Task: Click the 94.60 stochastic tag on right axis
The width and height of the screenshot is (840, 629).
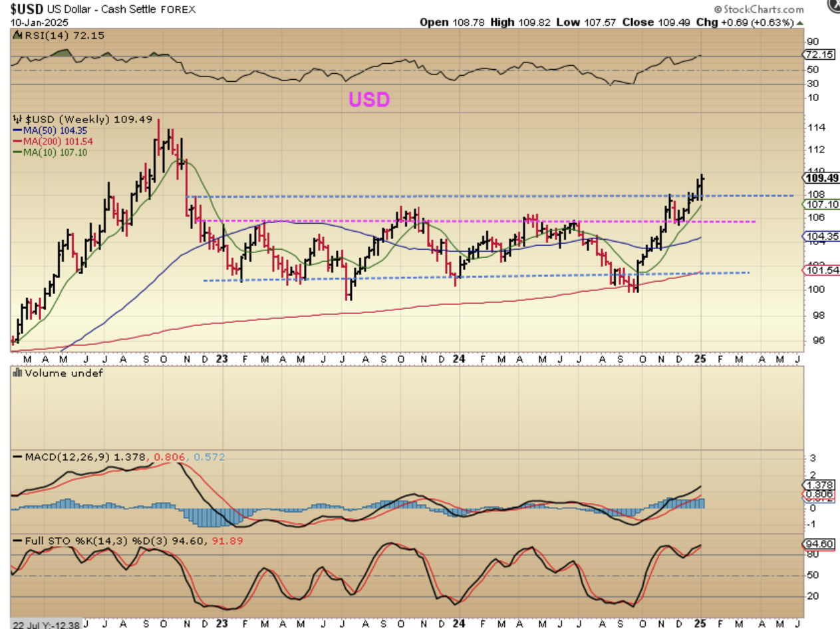Action: (817, 544)
